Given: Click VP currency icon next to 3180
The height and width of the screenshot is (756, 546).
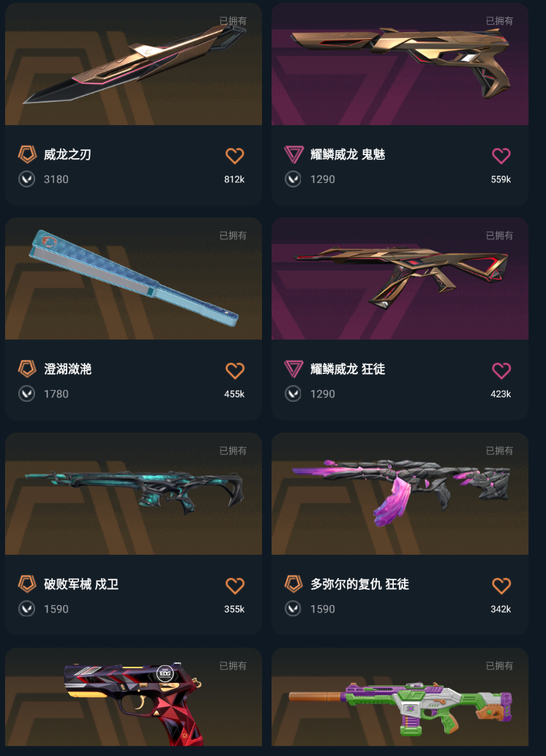Looking at the screenshot, I should 26,179.
